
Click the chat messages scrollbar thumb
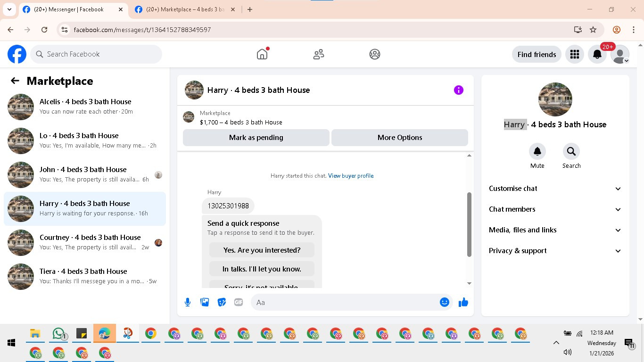click(469, 224)
